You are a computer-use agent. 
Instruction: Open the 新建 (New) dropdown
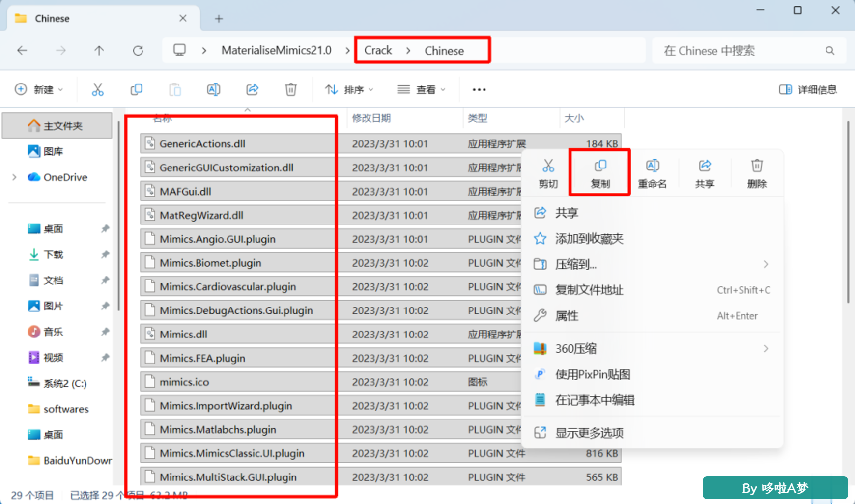pyautogui.click(x=39, y=89)
